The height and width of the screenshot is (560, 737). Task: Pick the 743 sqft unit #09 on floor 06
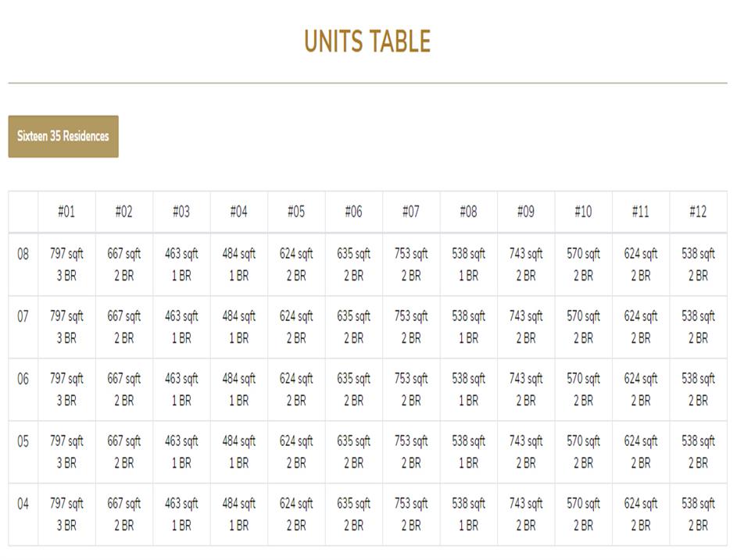526,389
